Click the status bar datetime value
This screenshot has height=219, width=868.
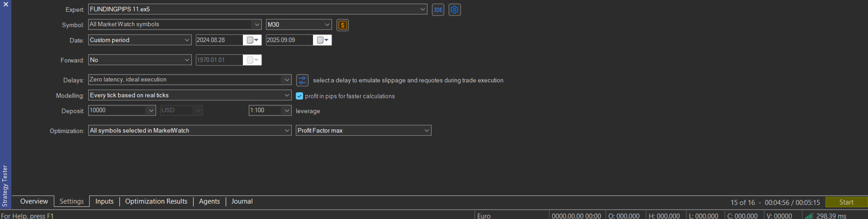[576, 216]
